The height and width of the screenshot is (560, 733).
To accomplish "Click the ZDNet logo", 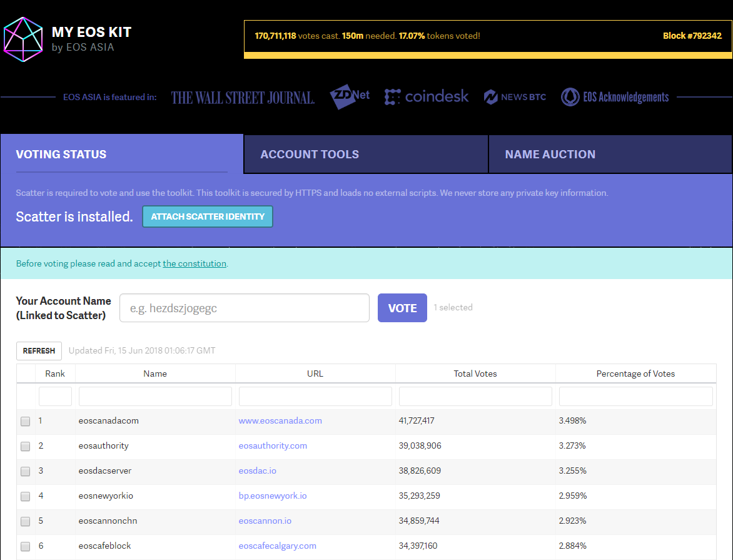I will [x=350, y=97].
